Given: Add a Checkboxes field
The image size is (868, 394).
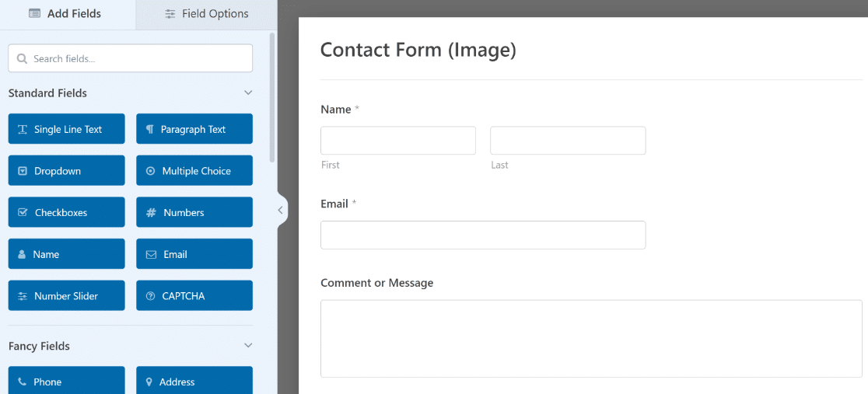Looking at the screenshot, I should 66,212.
